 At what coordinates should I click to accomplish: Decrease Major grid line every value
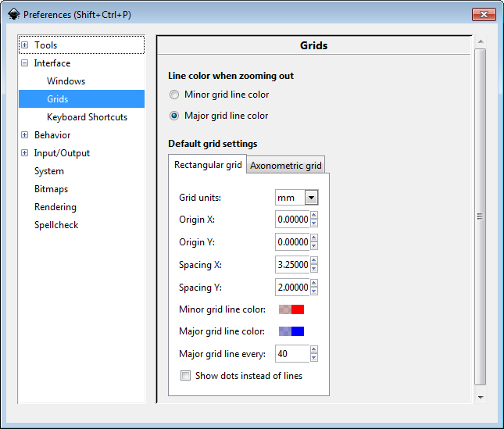pyautogui.click(x=314, y=358)
